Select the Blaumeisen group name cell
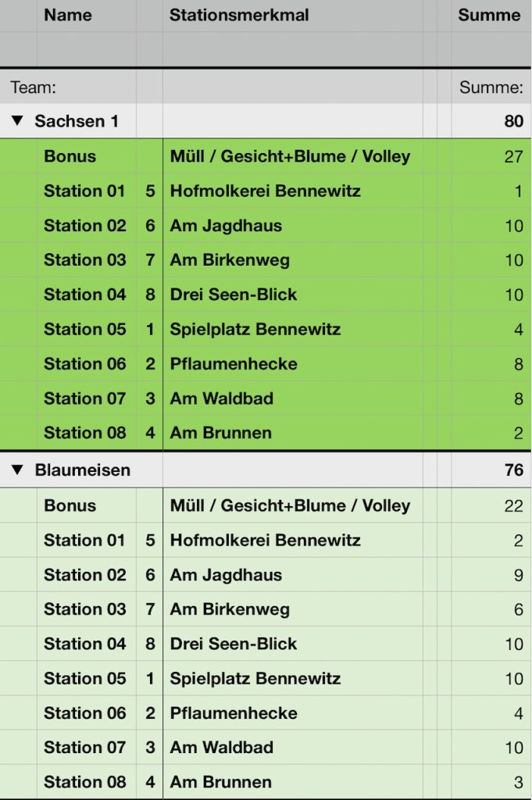 pos(83,470)
